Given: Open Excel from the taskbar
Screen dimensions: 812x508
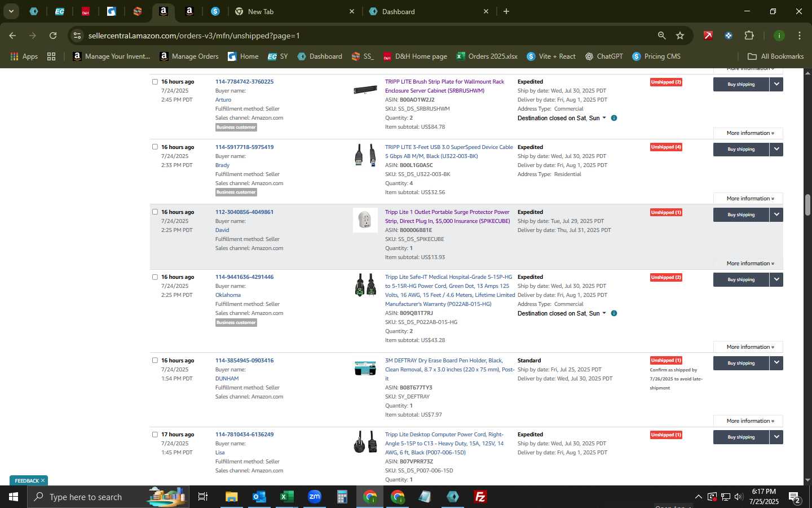Looking at the screenshot, I should [x=287, y=497].
